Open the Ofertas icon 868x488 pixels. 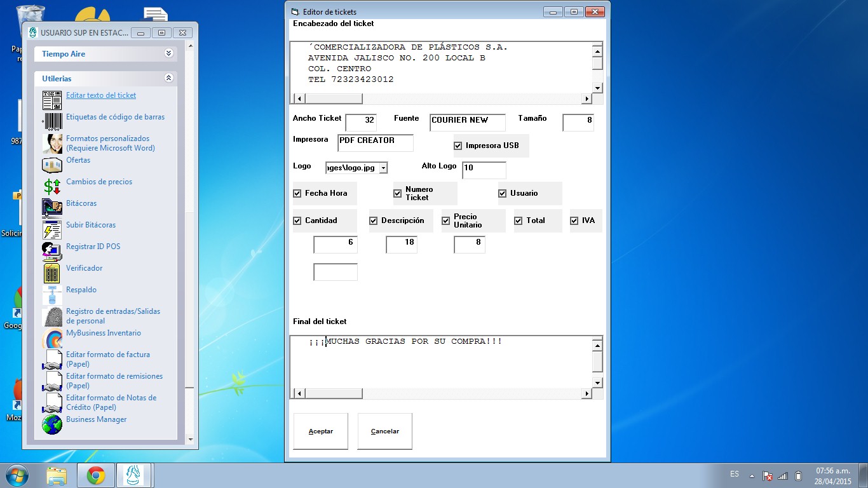tap(52, 165)
